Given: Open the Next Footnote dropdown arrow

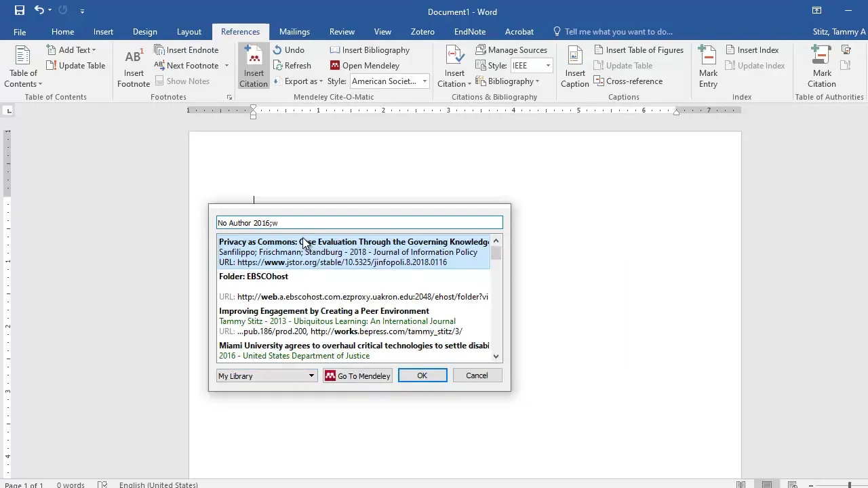Looking at the screenshot, I should coord(226,66).
